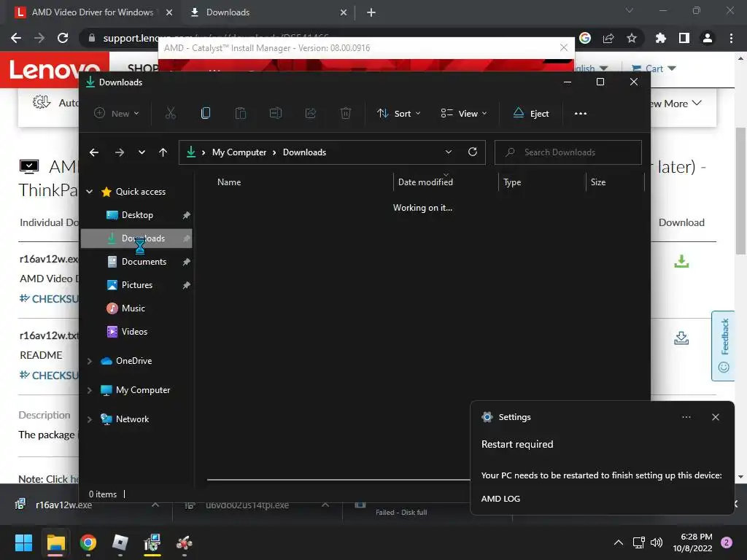The width and height of the screenshot is (747, 560).
Task: Download r16av12w.exe with green download icon
Action: point(681,261)
